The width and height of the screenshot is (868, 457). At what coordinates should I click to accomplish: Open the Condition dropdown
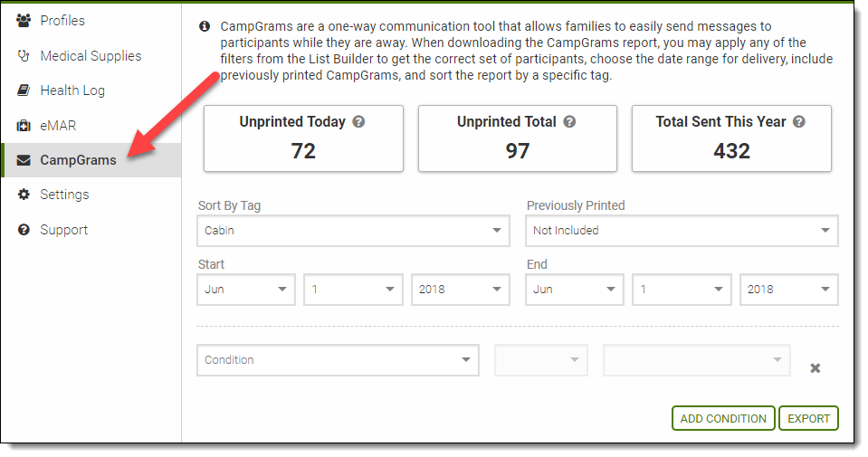click(x=338, y=360)
